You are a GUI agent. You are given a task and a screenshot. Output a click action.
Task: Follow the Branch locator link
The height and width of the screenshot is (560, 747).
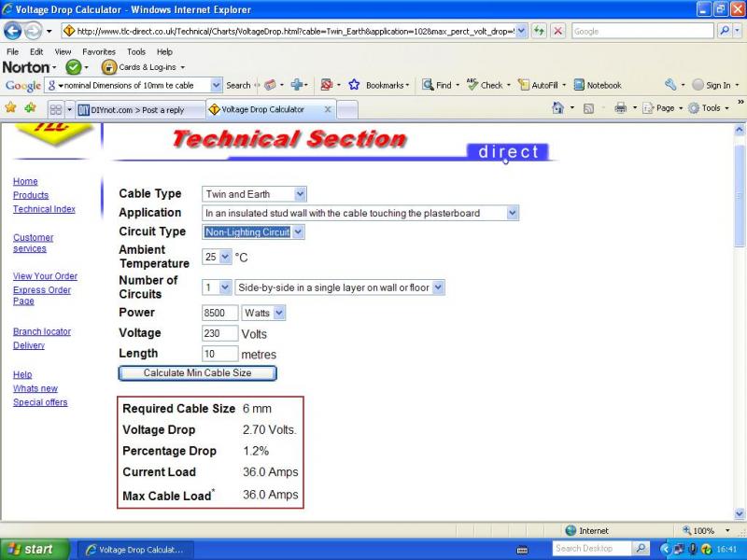(x=42, y=331)
